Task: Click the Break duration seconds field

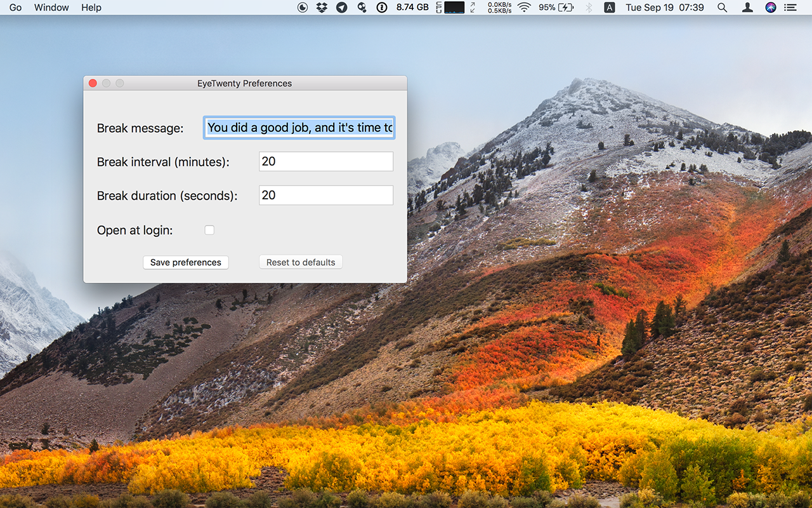Action: [x=326, y=195]
